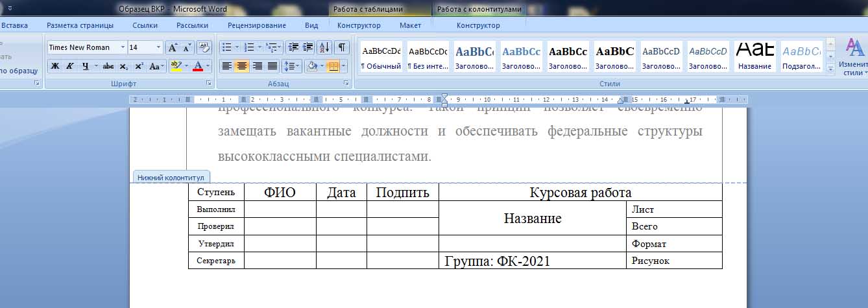The width and height of the screenshot is (868, 308).
Task: Apply yellow text highlight color
Action: [175, 66]
